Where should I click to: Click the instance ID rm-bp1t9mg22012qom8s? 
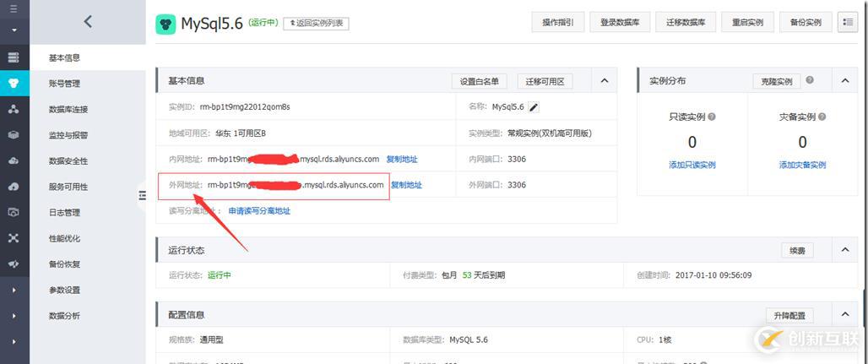[x=245, y=107]
